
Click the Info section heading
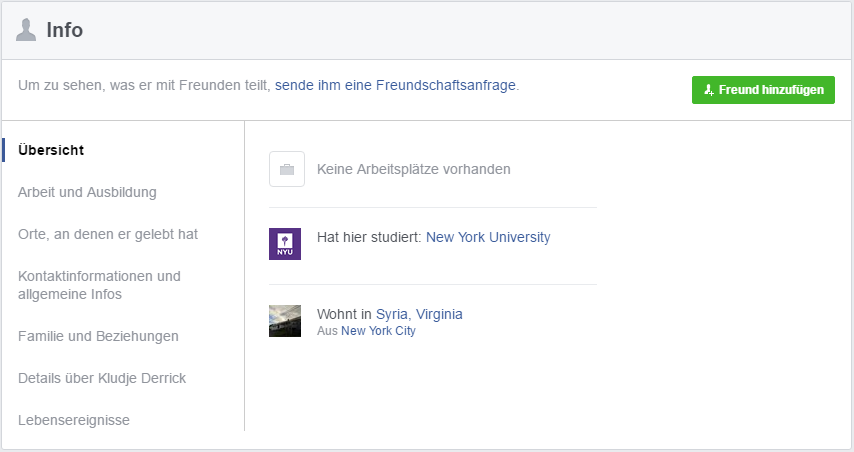pos(65,30)
